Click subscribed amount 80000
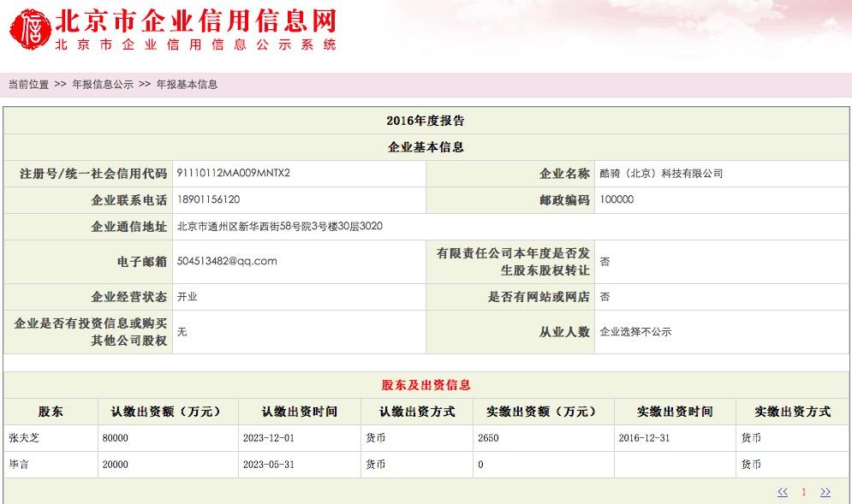This screenshot has height=504, width=852. [x=116, y=438]
